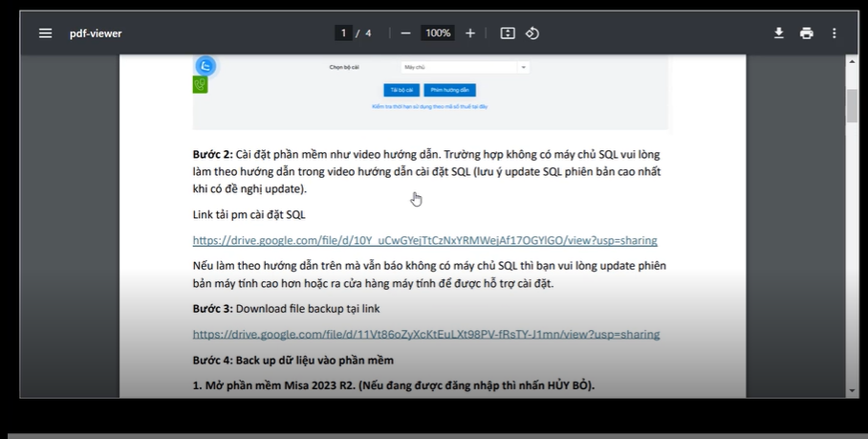Viewport: 868px width, 439px height.
Task: Open the three-dot more actions menu
Action: [x=835, y=33]
